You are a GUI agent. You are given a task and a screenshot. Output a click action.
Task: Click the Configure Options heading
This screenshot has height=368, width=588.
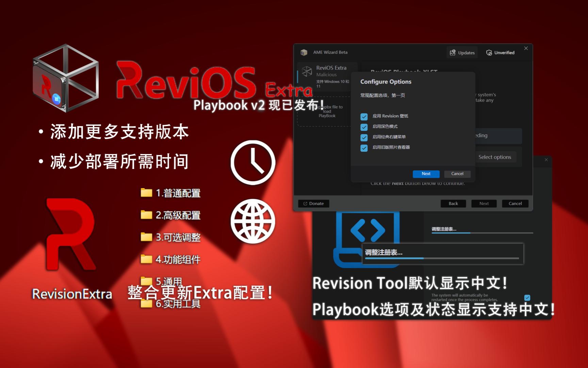tap(386, 82)
